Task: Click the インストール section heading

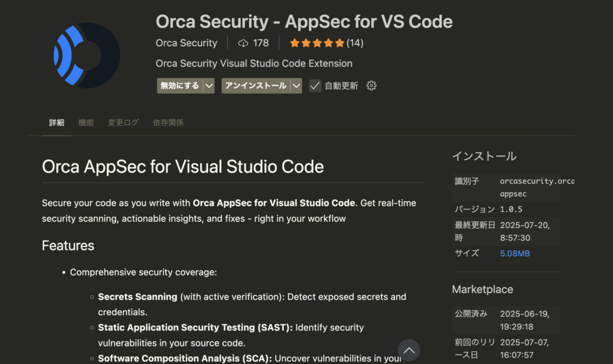Action: coord(484,157)
